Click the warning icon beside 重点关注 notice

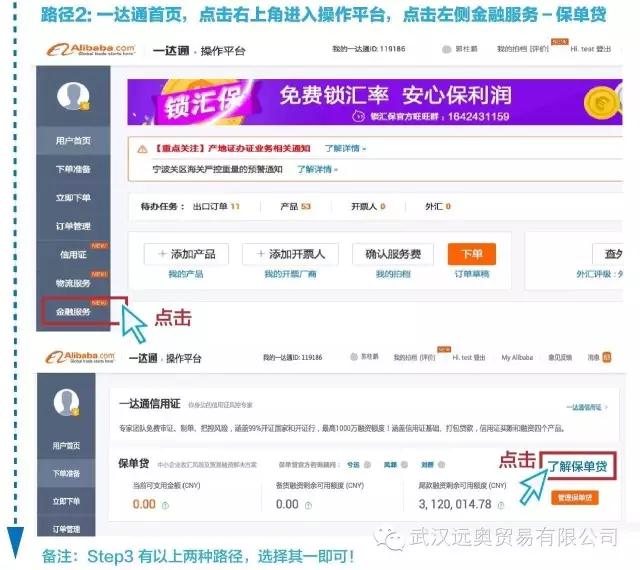[x=142, y=148]
